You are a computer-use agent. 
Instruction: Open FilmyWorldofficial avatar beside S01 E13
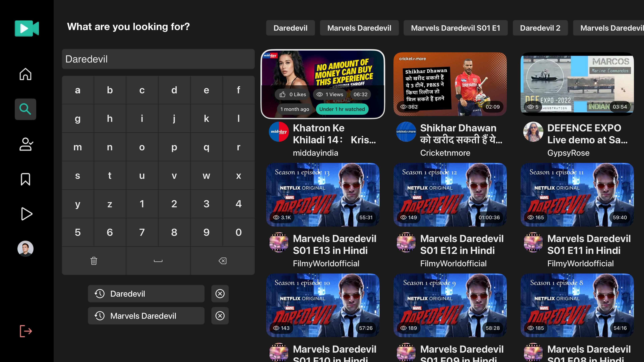(x=279, y=242)
